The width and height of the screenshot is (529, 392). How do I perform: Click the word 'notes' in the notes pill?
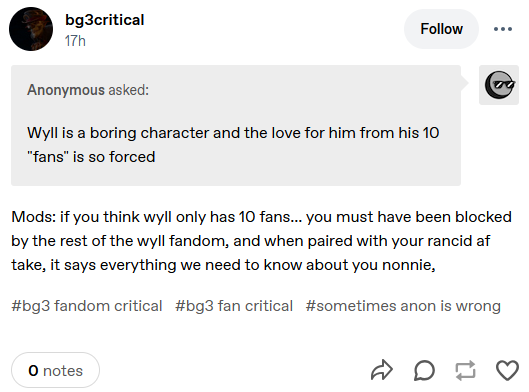(x=63, y=371)
